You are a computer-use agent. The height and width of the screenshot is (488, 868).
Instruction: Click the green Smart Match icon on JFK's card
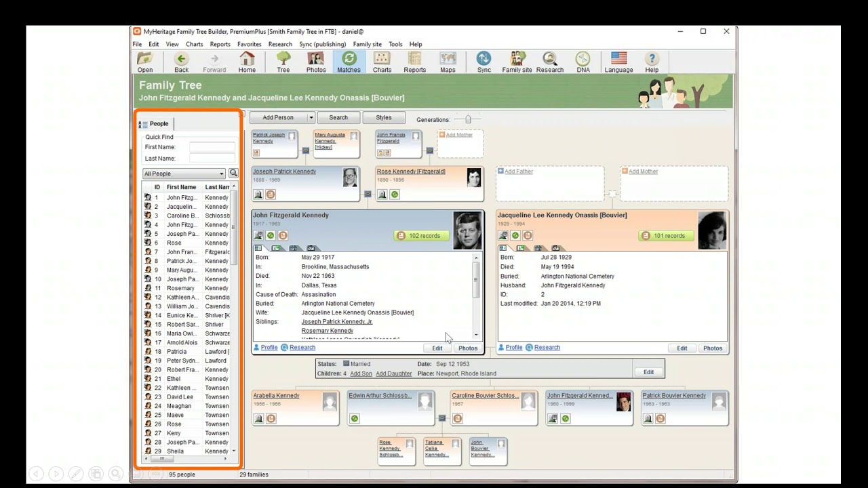click(x=271, y=236)
